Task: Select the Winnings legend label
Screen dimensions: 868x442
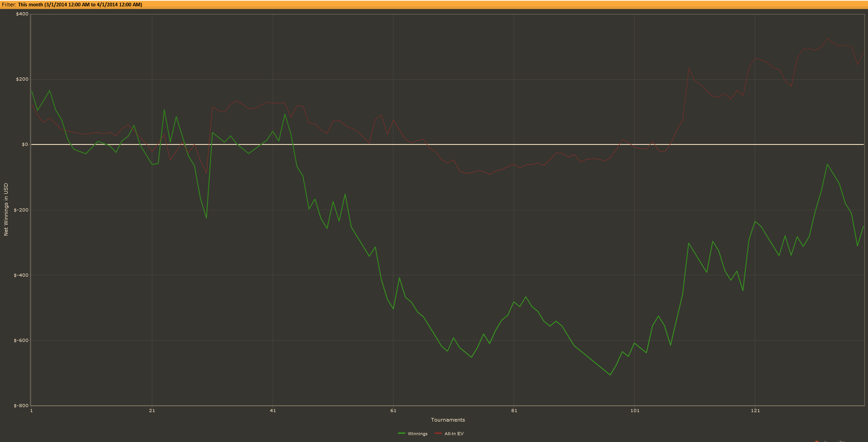Action: click(x=417, y=434)
